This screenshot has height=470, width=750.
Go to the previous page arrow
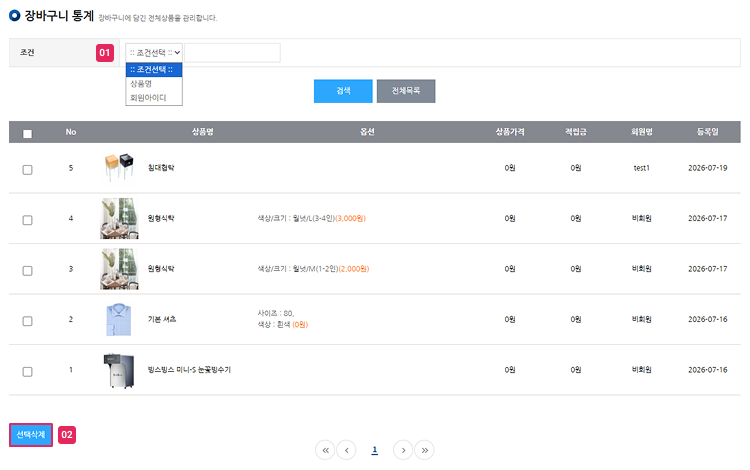[346, 450]
